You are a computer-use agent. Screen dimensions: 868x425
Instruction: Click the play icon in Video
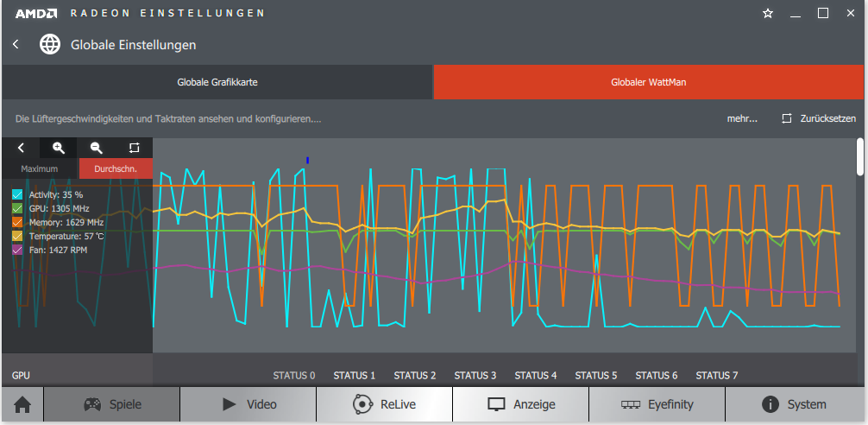pos(230,404)
